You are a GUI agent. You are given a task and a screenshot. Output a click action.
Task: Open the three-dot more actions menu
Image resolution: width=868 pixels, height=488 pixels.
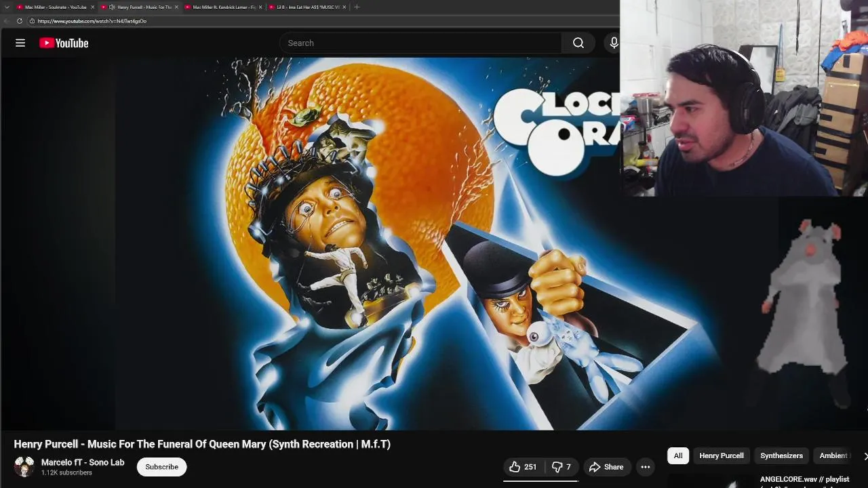646,467
